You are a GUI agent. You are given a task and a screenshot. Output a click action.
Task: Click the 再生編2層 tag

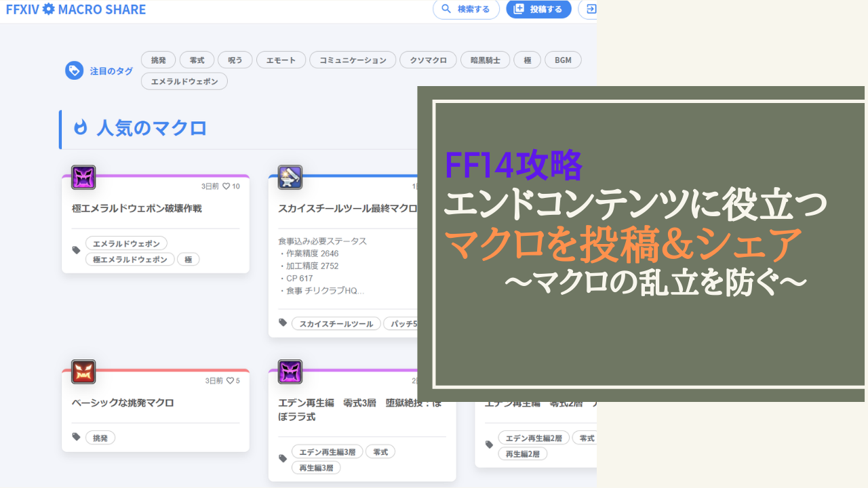(523, 454)
